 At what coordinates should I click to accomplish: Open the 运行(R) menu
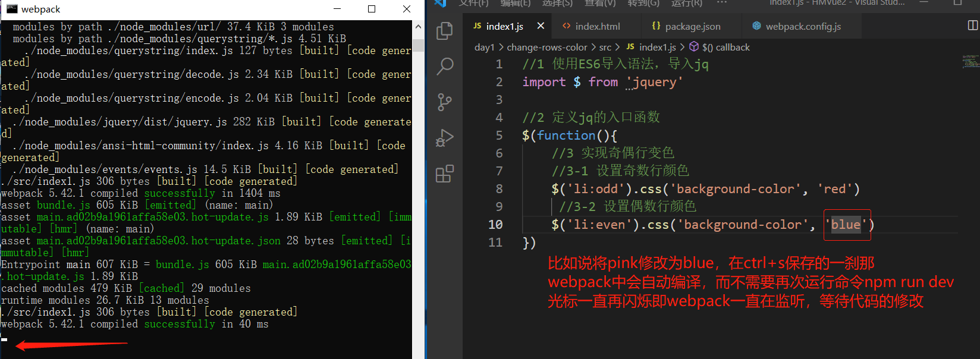(x=687, y=3)
